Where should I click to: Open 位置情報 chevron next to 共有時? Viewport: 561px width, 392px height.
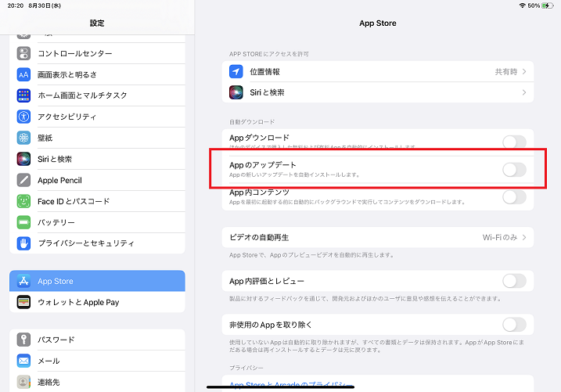tap(524, 71)
